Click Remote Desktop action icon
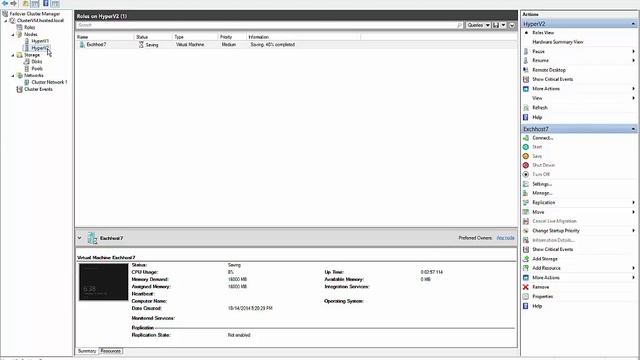Viewport: 640px width, 360px height. point(526,70)
